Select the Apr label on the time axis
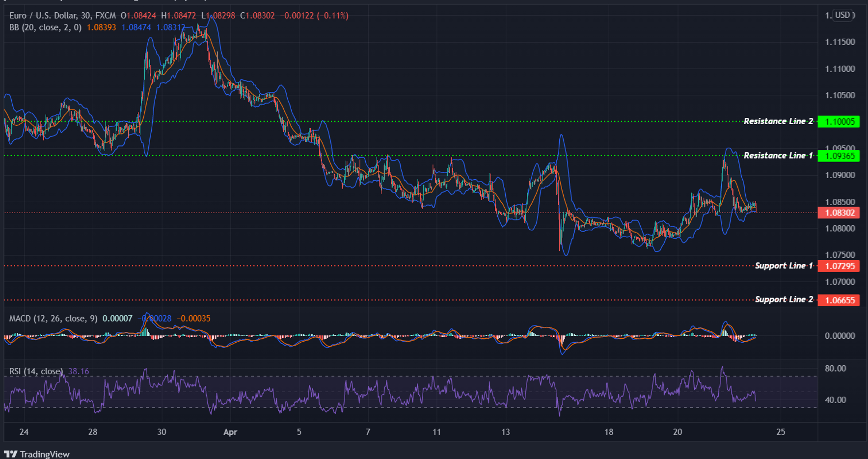This screenshot has width=868, height=459. coord(230,432)
